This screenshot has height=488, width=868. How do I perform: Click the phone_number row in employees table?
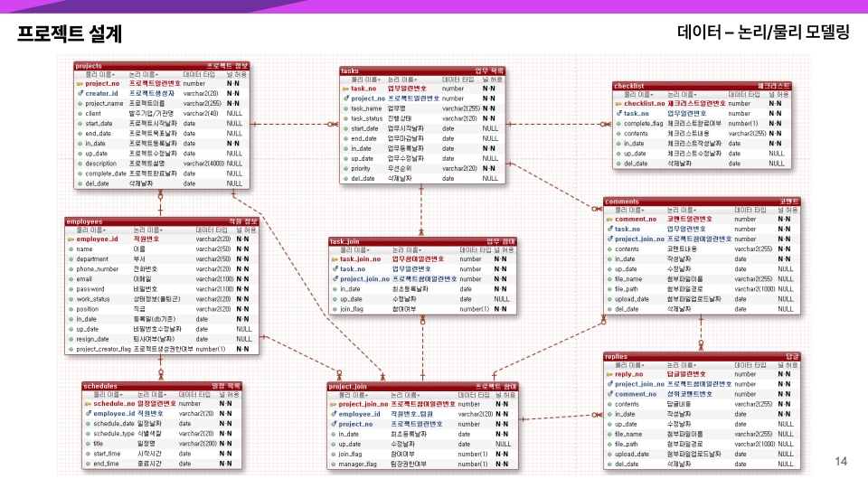(x=162, y=269)
